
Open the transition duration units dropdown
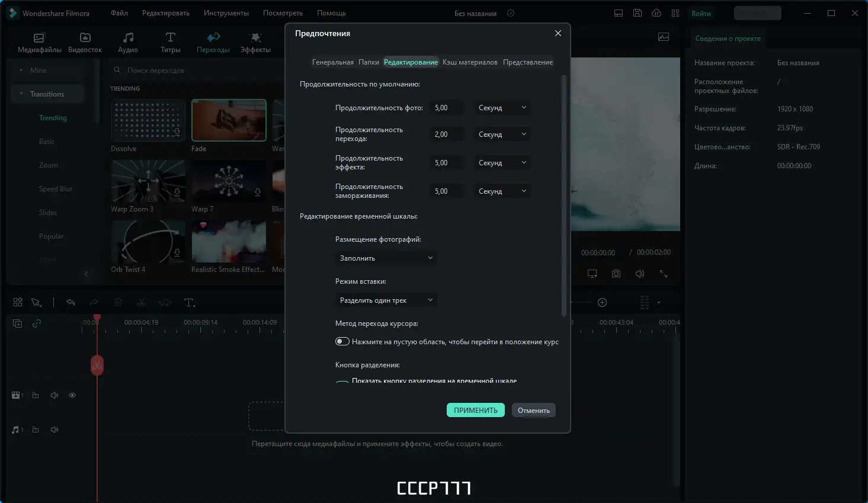502,134
